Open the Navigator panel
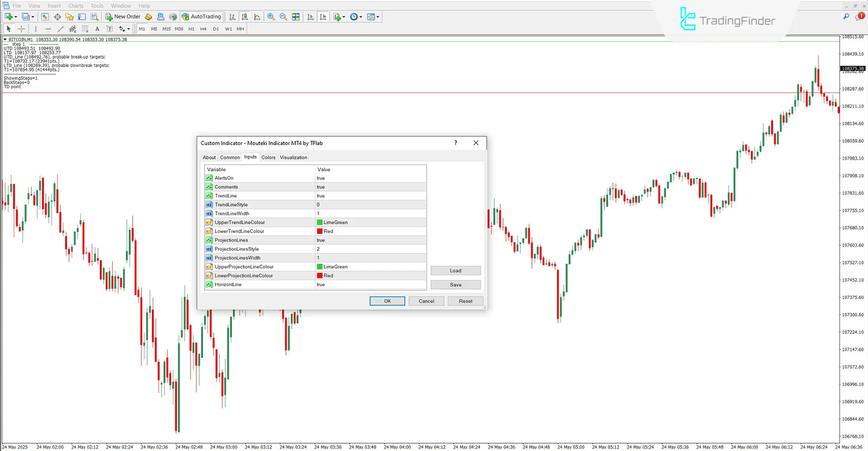 tap(69, 17)
